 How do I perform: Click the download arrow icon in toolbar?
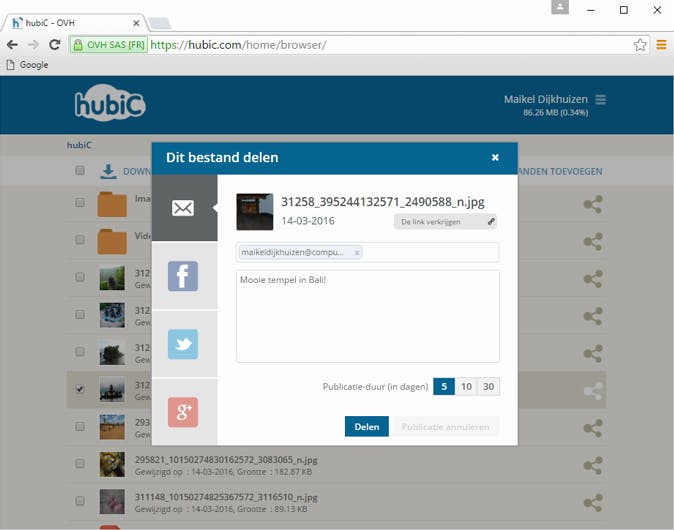coord(108,171)
